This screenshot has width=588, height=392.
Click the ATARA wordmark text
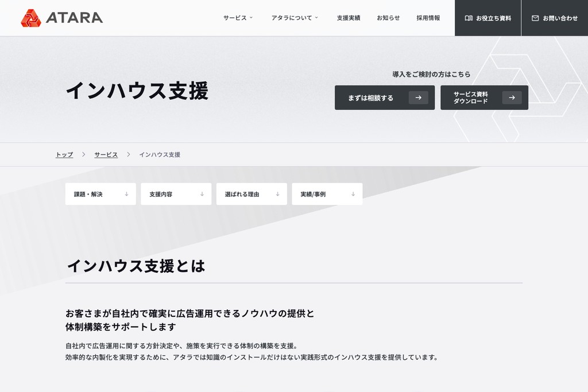point(74,18)
